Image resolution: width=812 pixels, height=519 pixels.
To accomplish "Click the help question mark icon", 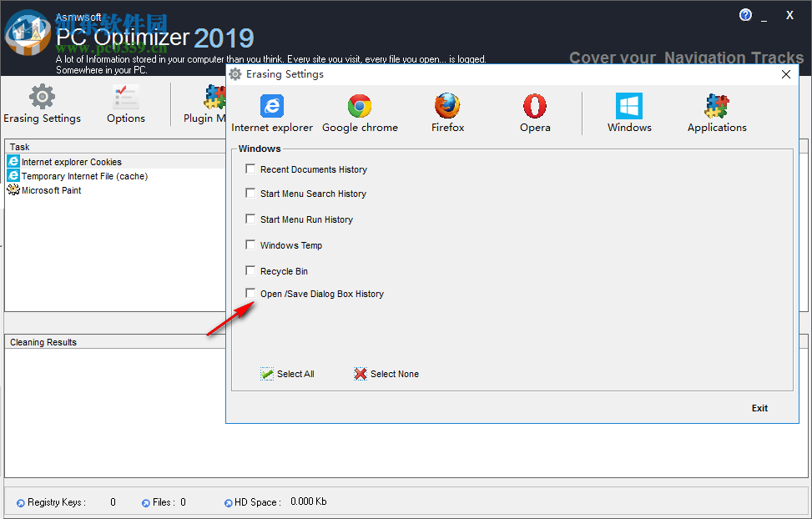I will point(745,14).
